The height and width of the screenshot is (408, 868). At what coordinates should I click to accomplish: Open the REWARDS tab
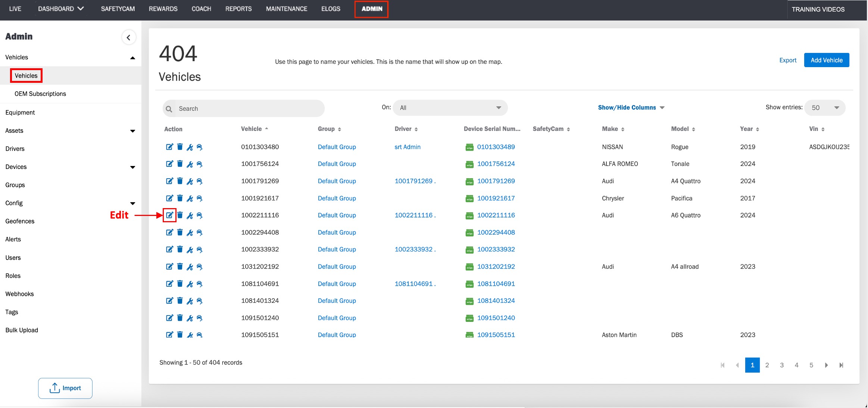[x=163, y=9]
